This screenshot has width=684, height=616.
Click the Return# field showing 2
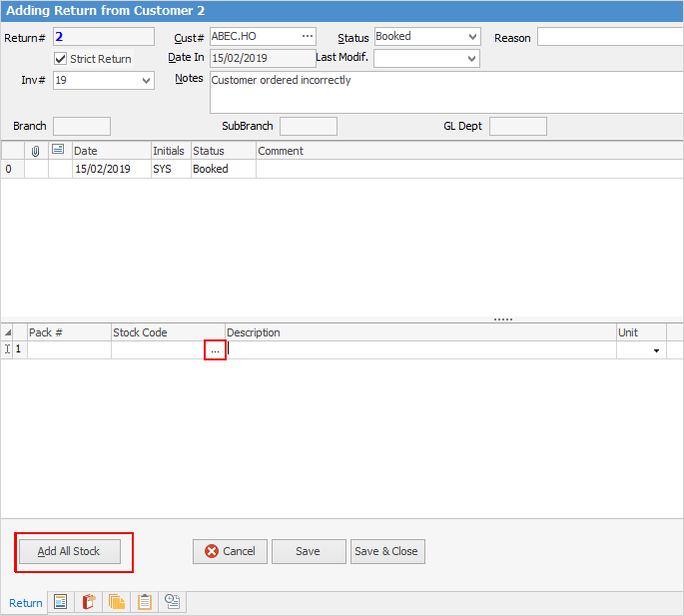104,37
